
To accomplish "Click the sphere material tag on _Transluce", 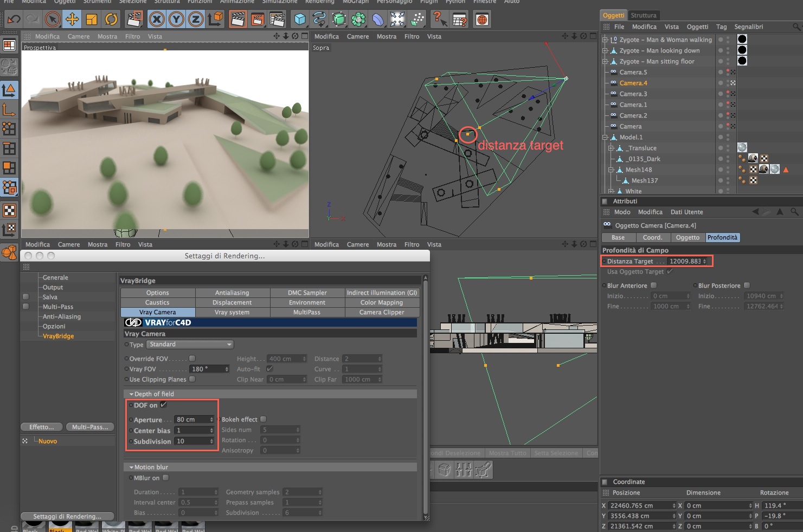I will [x=742, y=147].
